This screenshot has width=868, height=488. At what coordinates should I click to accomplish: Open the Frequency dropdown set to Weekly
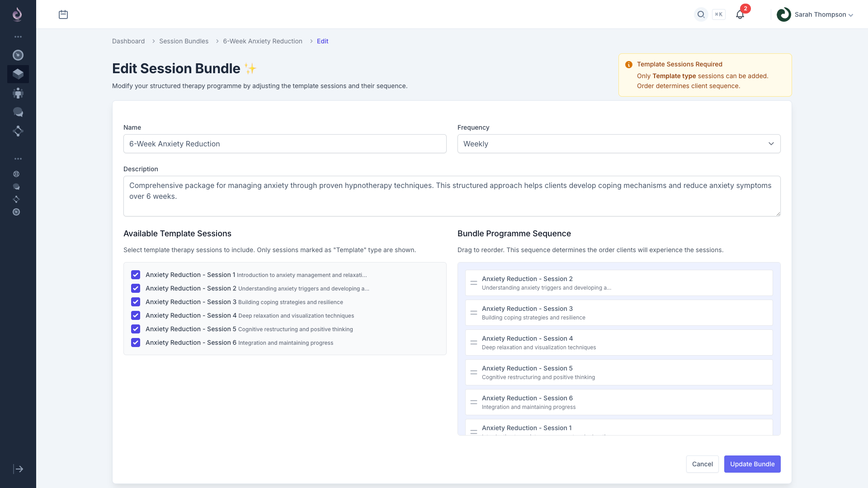tap(618, 144)
